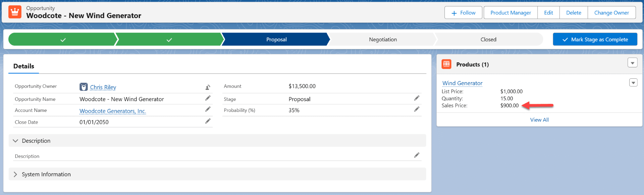Image resolution: width=644 pixels, height=195 pixels.
Task: Click Mark Stage as Complete button
Action: [x=595, y=40]
